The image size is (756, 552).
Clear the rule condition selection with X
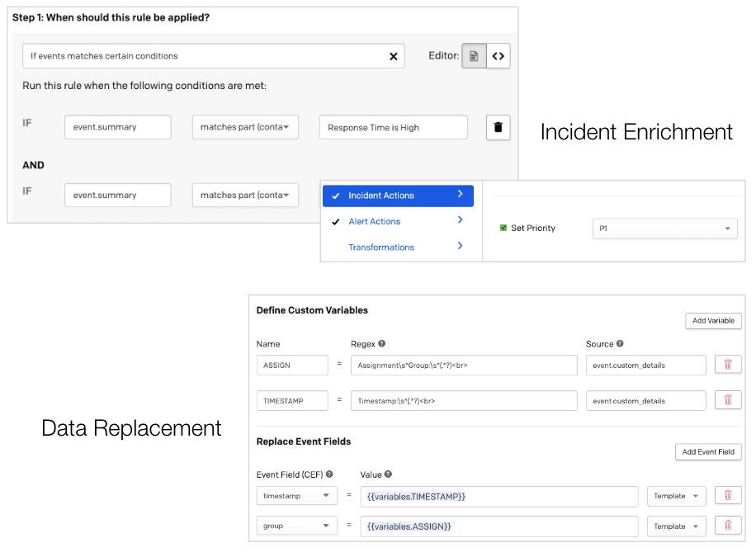click(393, 56)
